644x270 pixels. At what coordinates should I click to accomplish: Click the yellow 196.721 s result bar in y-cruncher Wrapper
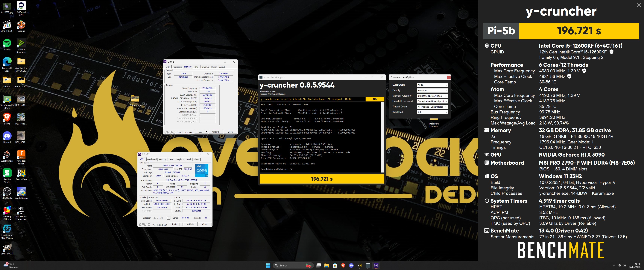tap(322, 179)
